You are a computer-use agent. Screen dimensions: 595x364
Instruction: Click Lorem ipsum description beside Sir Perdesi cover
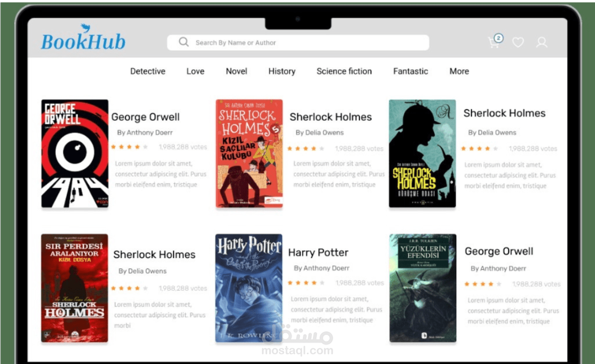point(160,315)
